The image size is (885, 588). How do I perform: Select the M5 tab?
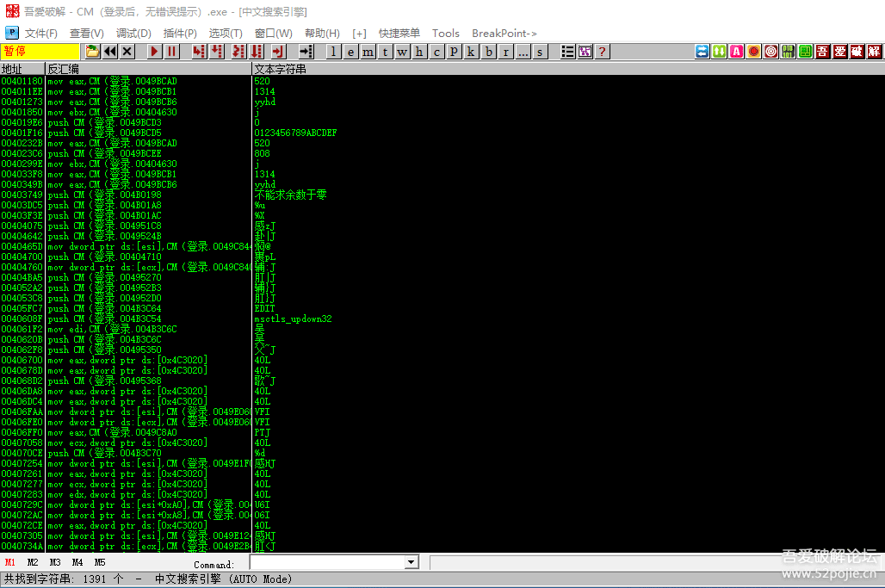(x=100, y=562)
